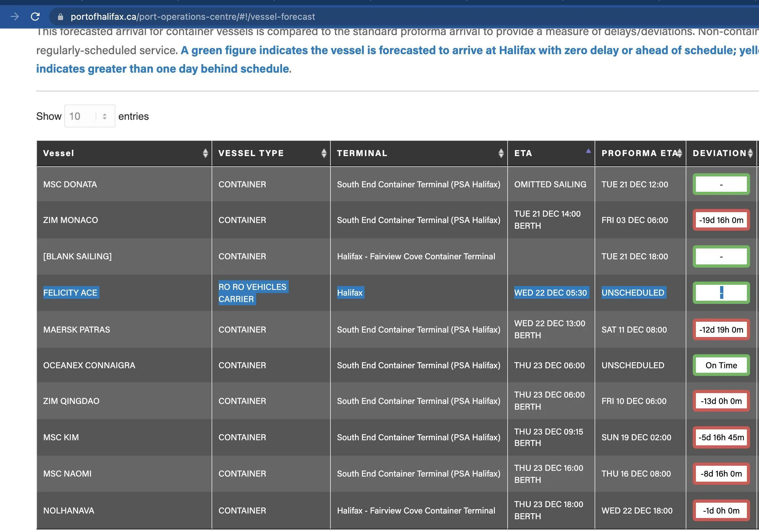759x532 pixels.
Task: Click the portofhalifax.ca address bar URL
Action: [x=193, y=17]
